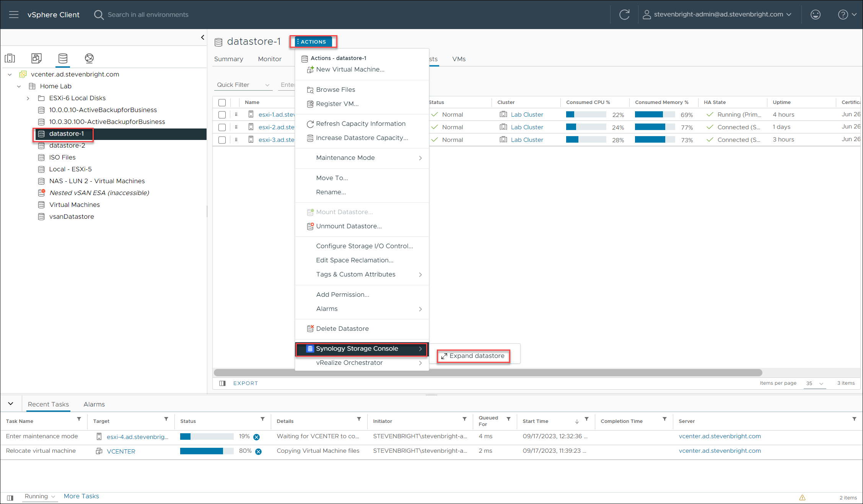Check the esxi-1 host row checkbox

(222, 115)
